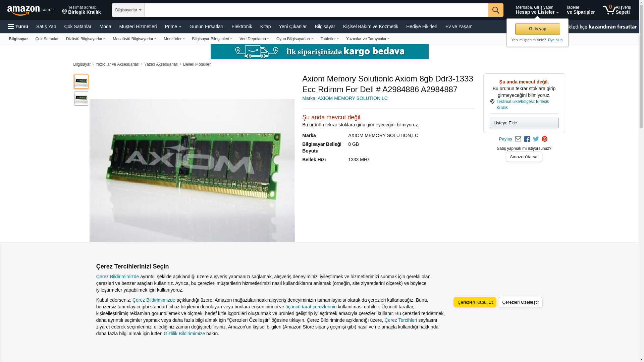Expand Dizüstü Bilgisayarlar submenu
This screenshot has width=644, height=362.
coord(86,39)
